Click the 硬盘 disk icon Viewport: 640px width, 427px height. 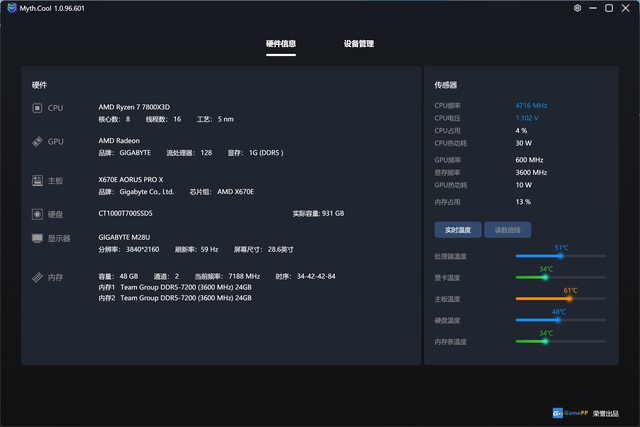click(x=37, y=213)
